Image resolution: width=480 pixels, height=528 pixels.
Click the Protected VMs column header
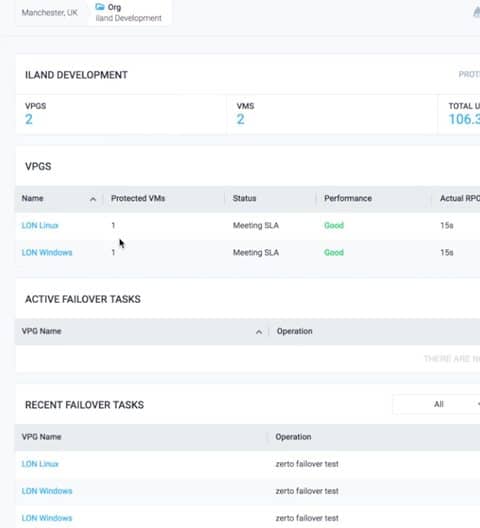click(138, 198)
